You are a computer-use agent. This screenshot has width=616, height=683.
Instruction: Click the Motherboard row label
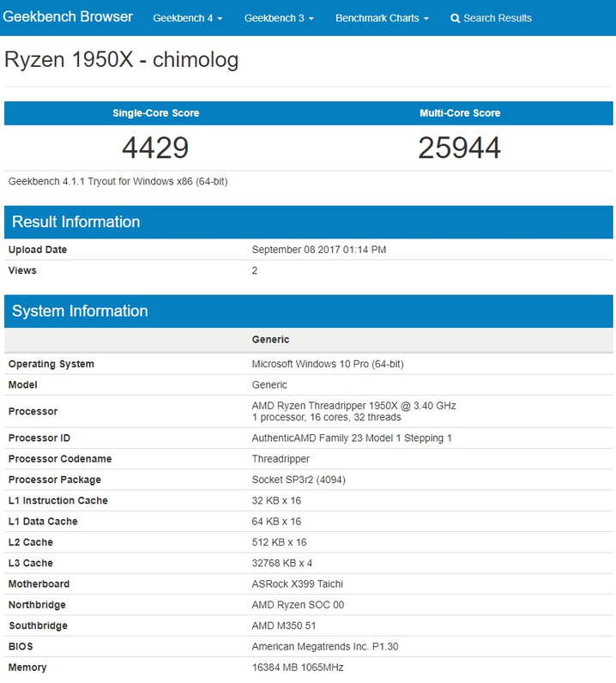[39, 584]
